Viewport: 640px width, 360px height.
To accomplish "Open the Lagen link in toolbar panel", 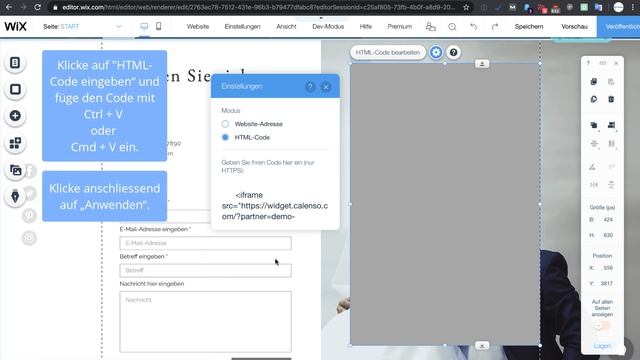I will [602, 346].
